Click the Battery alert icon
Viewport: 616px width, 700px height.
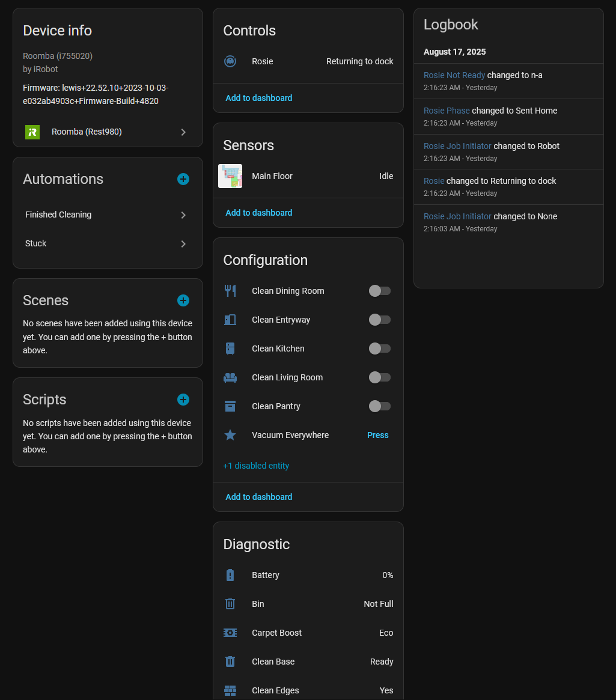point(230,575)
